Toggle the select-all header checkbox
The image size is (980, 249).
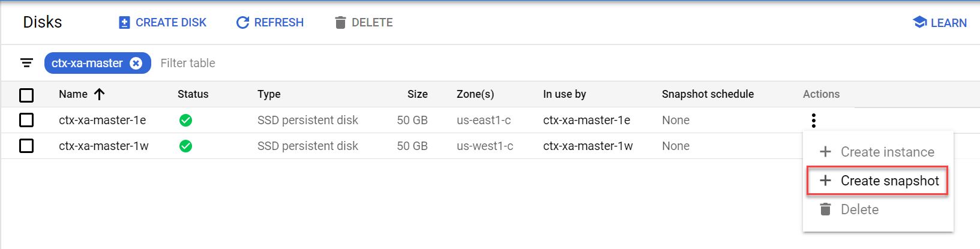pyautogui.click(x=26, y=95)
